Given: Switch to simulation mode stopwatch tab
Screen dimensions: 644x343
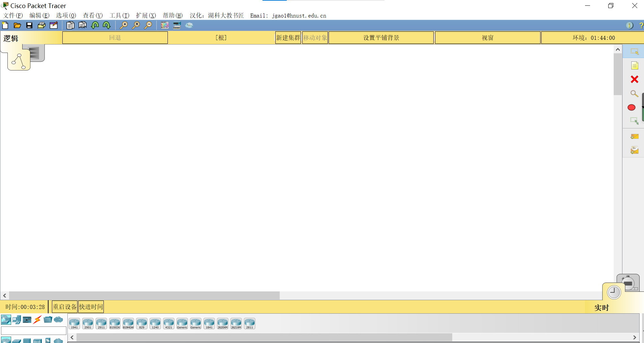Looking at the screenshot, I should click(x=628, y=282).
